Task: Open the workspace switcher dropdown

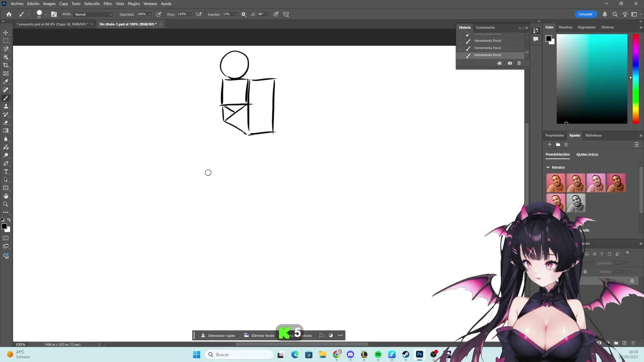Action: pyautogui.click(x=634, y=14)
